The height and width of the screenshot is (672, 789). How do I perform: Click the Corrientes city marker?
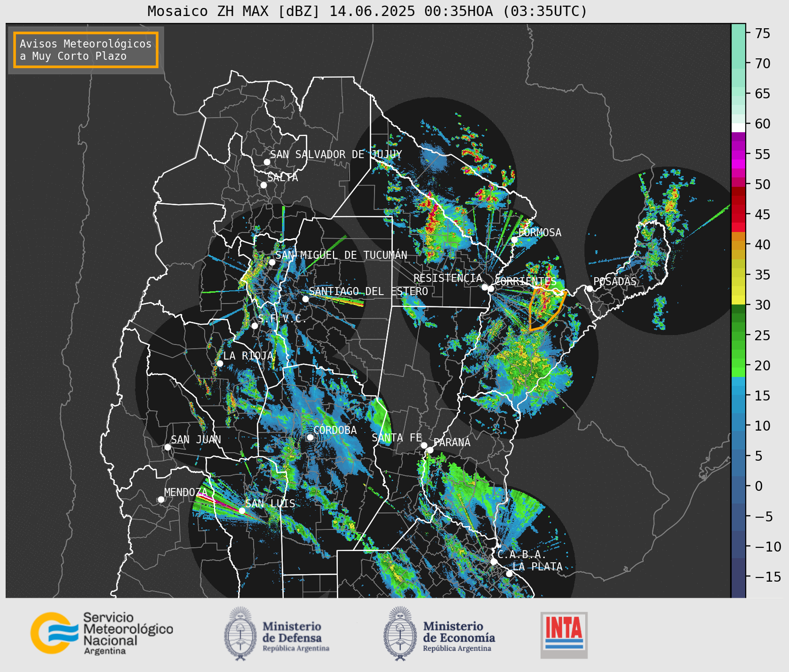(x=491, y=288)
